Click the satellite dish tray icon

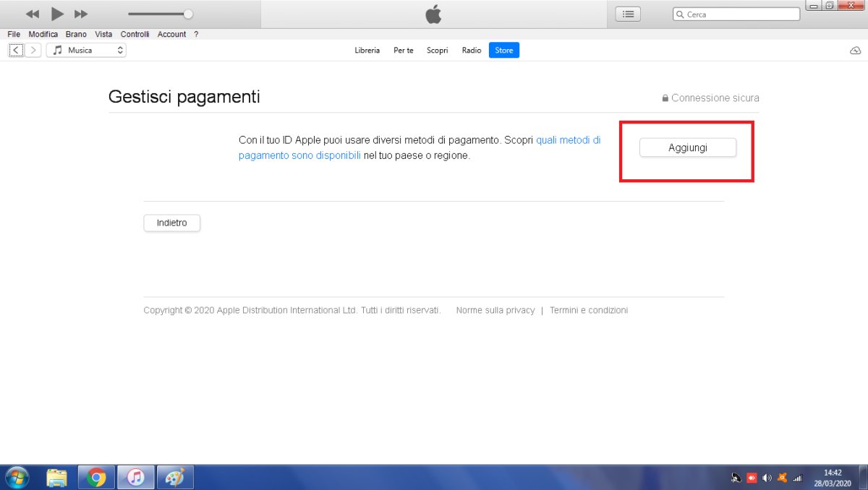coord(736,478)
